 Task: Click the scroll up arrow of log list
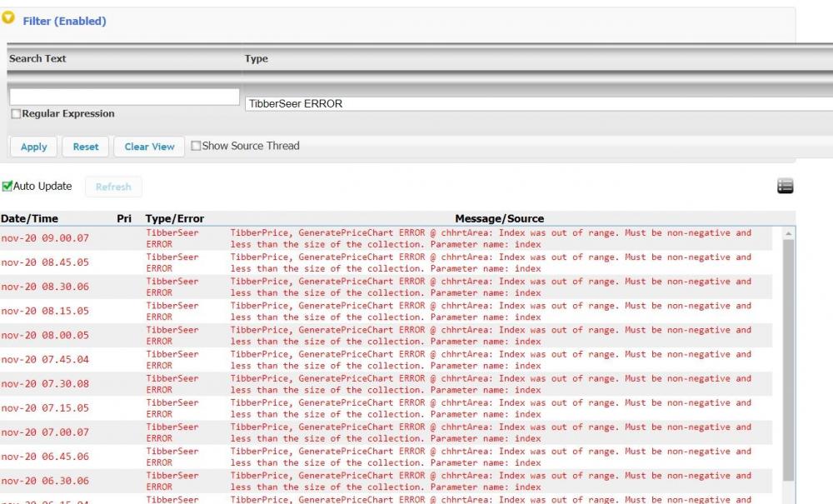coord(788,235)
